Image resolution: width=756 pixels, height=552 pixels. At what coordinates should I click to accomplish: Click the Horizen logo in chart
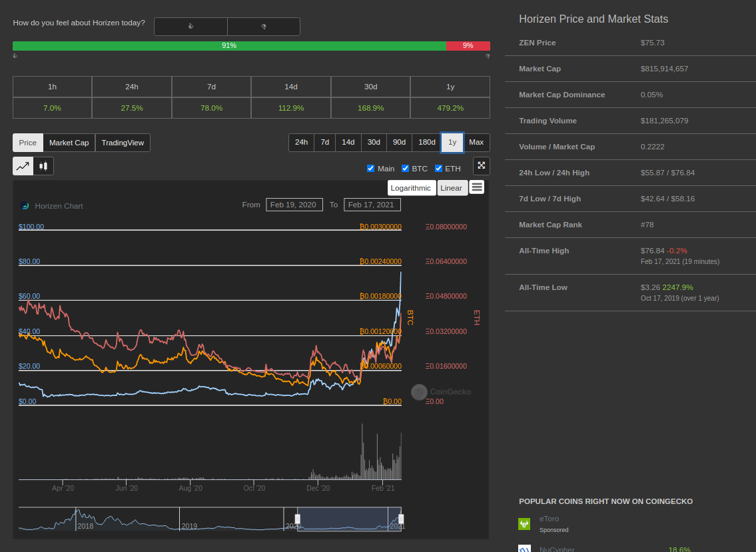tap(25, 206)
